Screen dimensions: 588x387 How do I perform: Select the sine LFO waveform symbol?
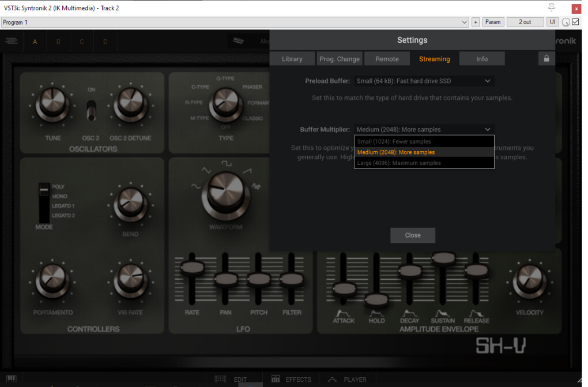pyautogui.click(x=196, y=186)
